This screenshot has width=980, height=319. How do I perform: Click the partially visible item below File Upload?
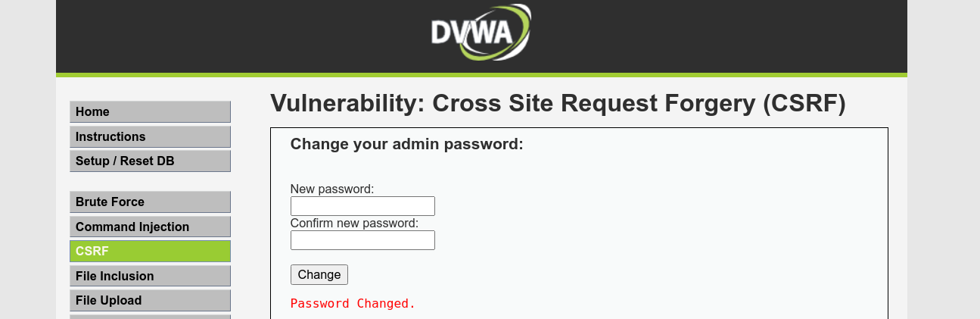[150, 317]
